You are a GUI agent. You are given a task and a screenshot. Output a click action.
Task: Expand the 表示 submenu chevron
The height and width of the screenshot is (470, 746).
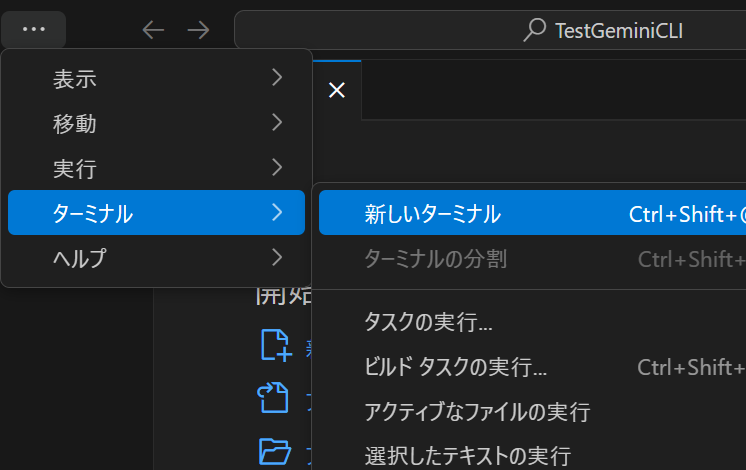click(x=277, y=78)
